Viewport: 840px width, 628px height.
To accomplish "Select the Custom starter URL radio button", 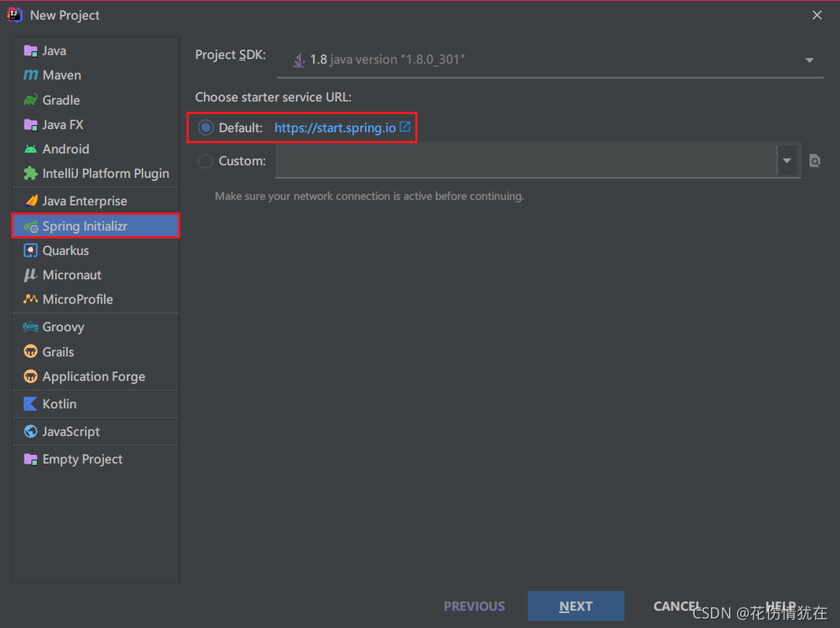I will click(x=206, y=161).
